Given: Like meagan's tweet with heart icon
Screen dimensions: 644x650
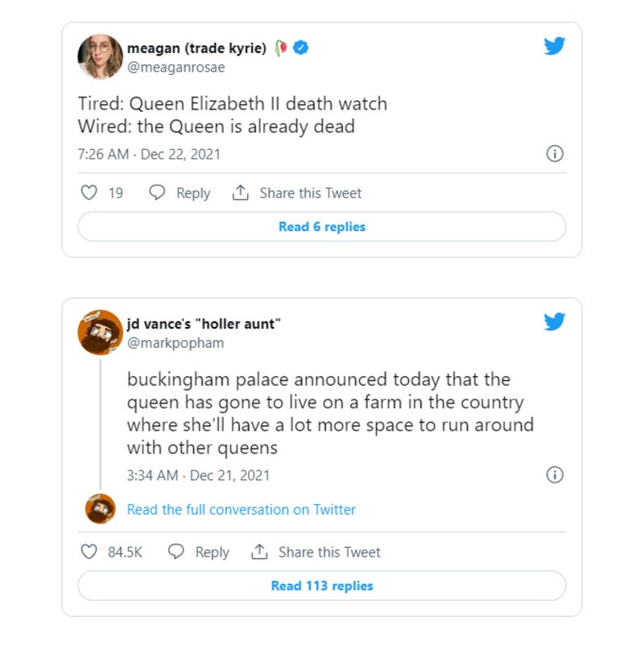Looking at the screenshot, I should coord(90,193).
